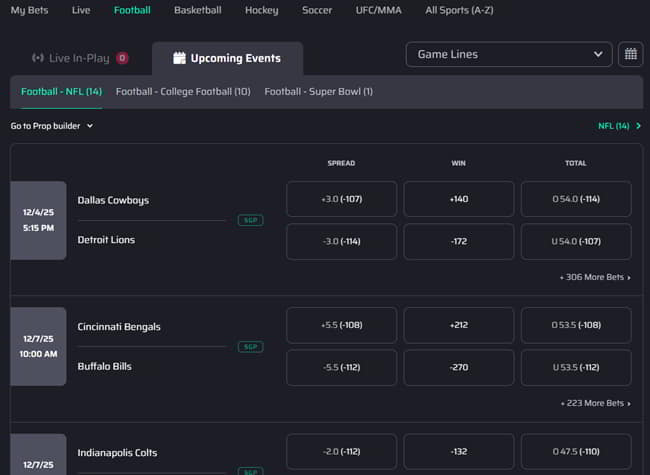Image resolution: width=650 pixels, height=475 pixels.
Task: Click Detroit Lions team name
Action: (x=106, y=240)
